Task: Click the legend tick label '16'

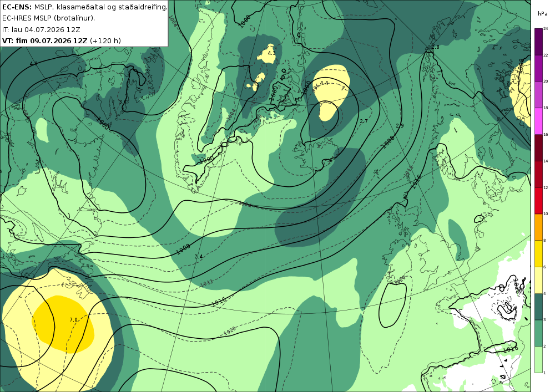Action: [546, 135]
